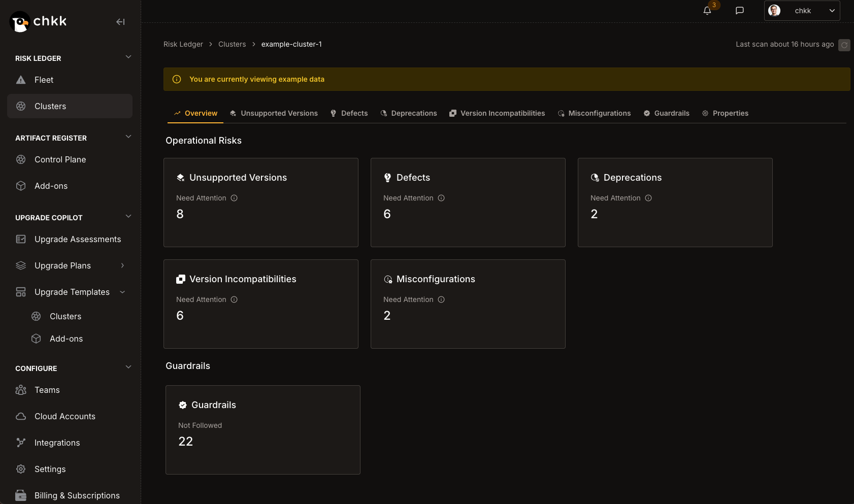Image resolution: width=854 pixels, height=504 pixels.
Task: Open notifications bell icon
Action: point(707,11)
